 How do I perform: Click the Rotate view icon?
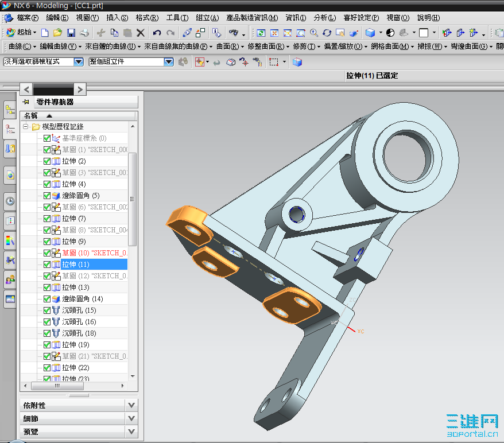click(327, 33)
